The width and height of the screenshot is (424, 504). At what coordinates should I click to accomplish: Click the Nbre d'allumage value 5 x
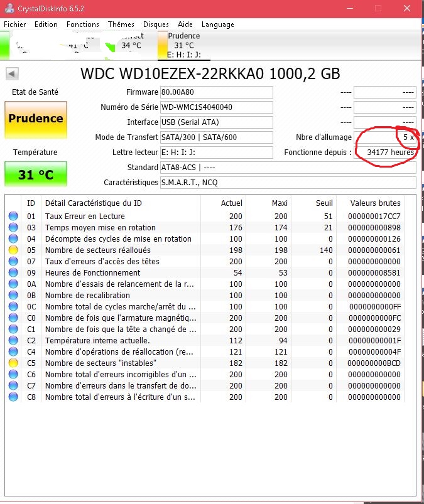coord(385,137)
